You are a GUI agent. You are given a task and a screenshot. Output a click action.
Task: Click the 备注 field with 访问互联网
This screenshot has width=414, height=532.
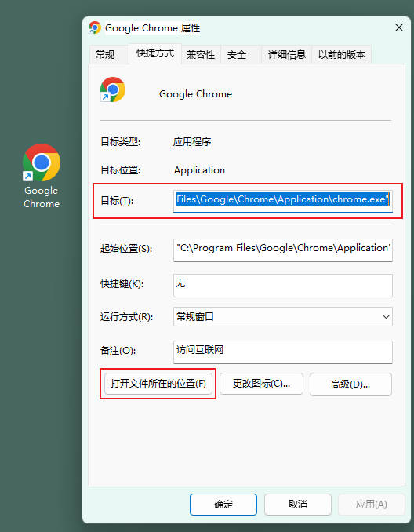(283, 352)
